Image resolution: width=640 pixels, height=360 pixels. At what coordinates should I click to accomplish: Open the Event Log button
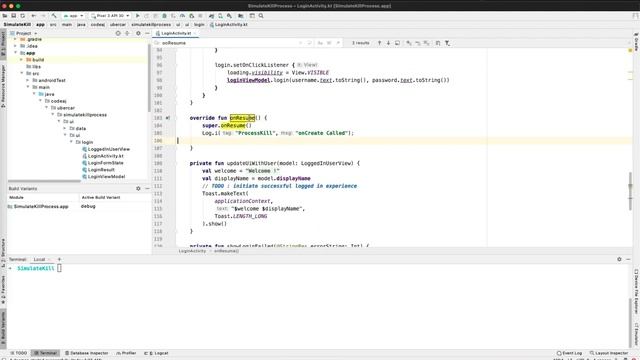coord(569,353)
